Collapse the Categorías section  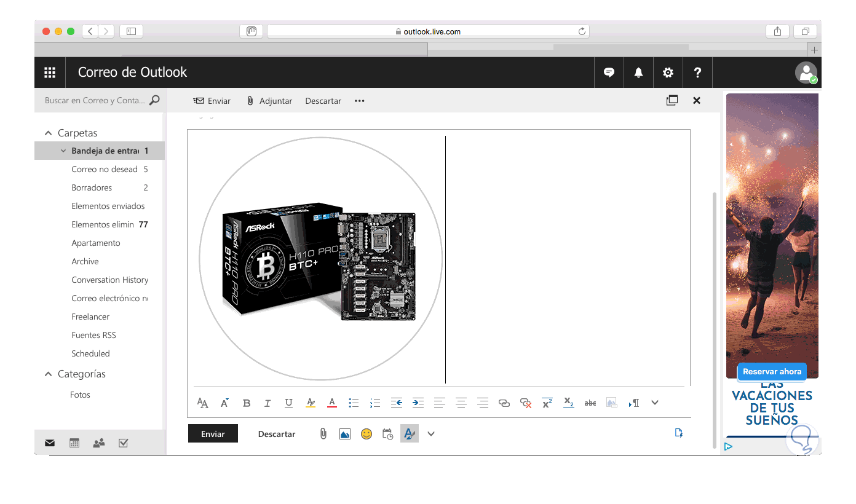click(49, 374)
